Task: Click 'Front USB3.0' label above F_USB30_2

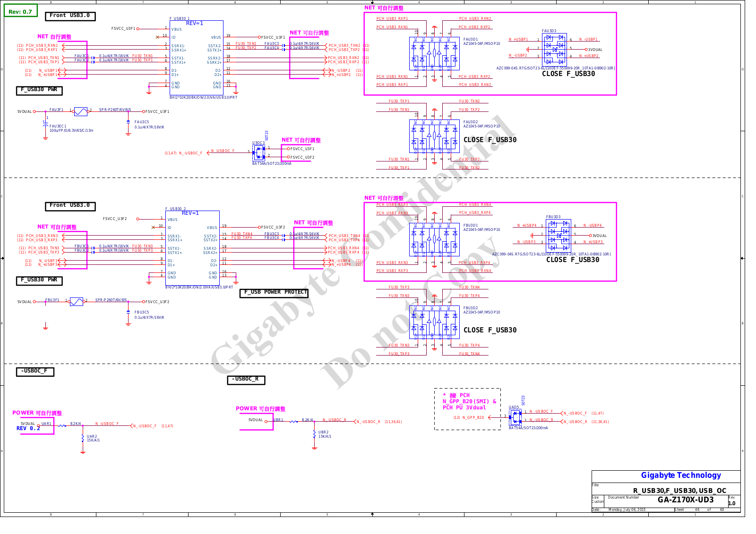Action: 70,205
